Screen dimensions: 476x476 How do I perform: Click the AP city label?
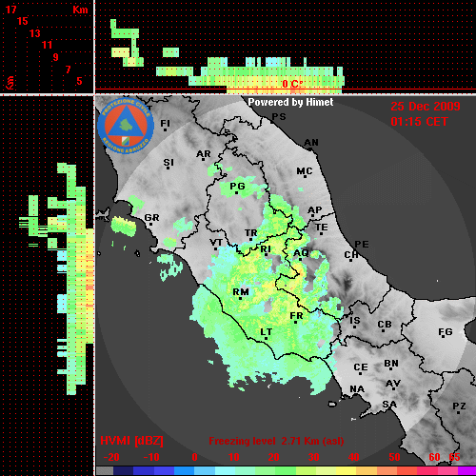(314, 209)
